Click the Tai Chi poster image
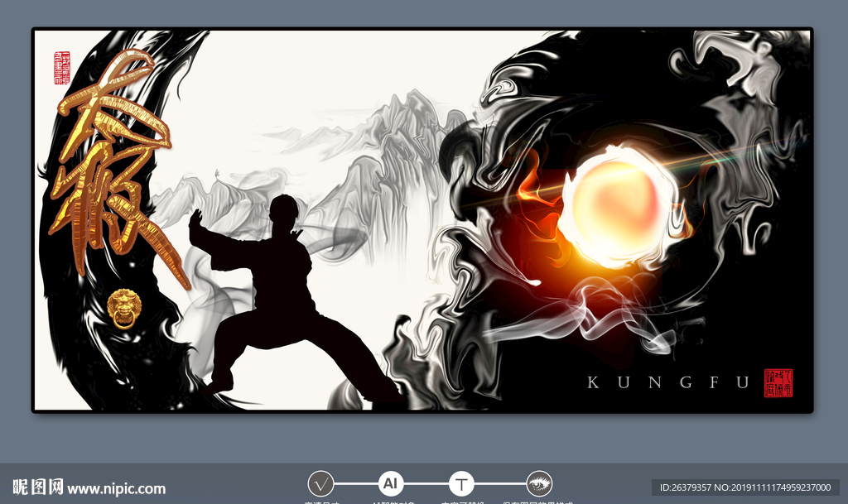 click(422, 220)
